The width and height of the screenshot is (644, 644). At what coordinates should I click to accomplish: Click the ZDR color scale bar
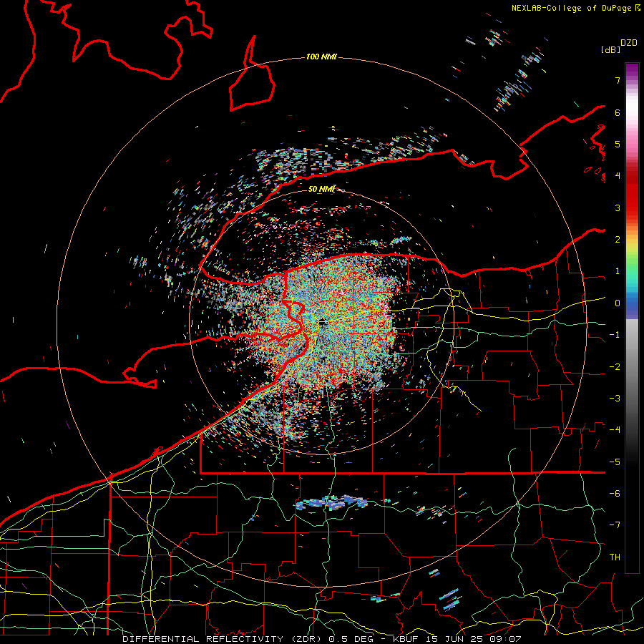click(x=632, y=318)
